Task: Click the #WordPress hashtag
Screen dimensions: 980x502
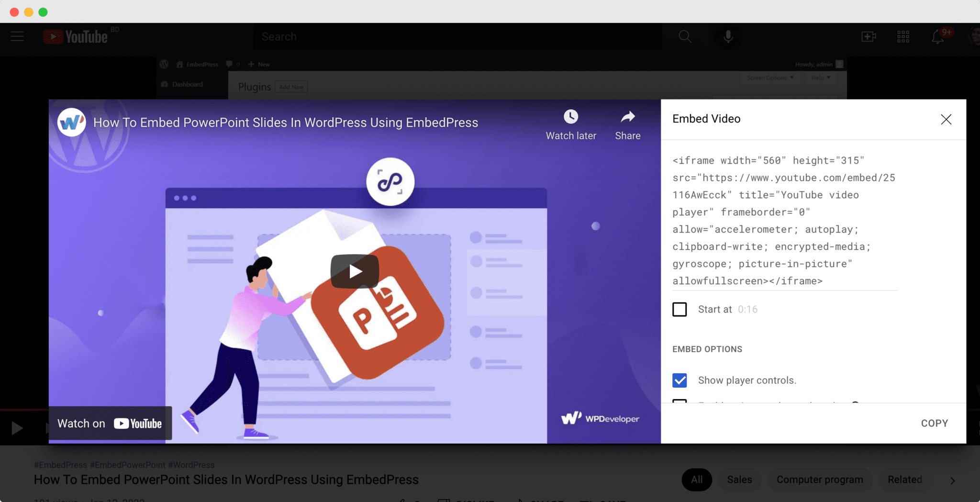Action: [191, 465]
